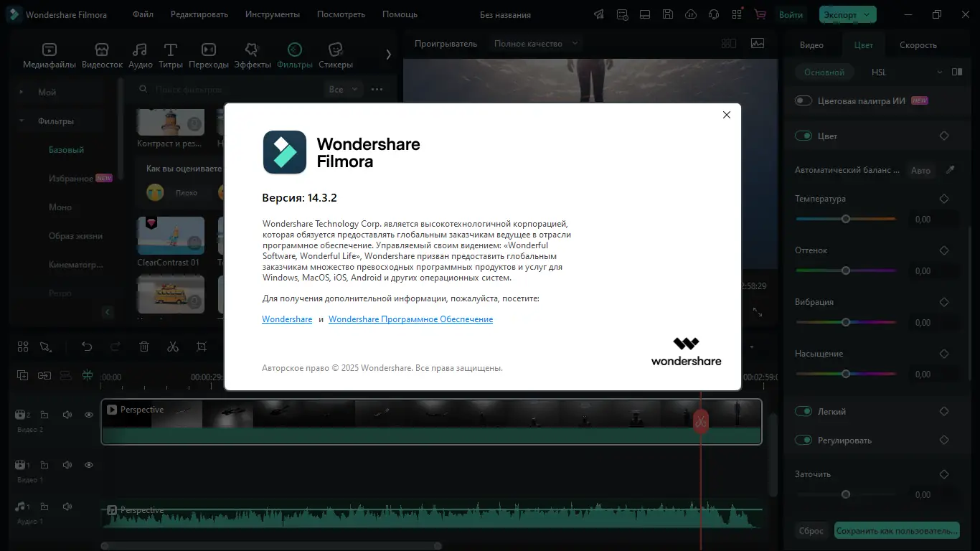Viewport: 980px width, 551px height.
Task: Select the Фильтры filters library
Action: 295,55
